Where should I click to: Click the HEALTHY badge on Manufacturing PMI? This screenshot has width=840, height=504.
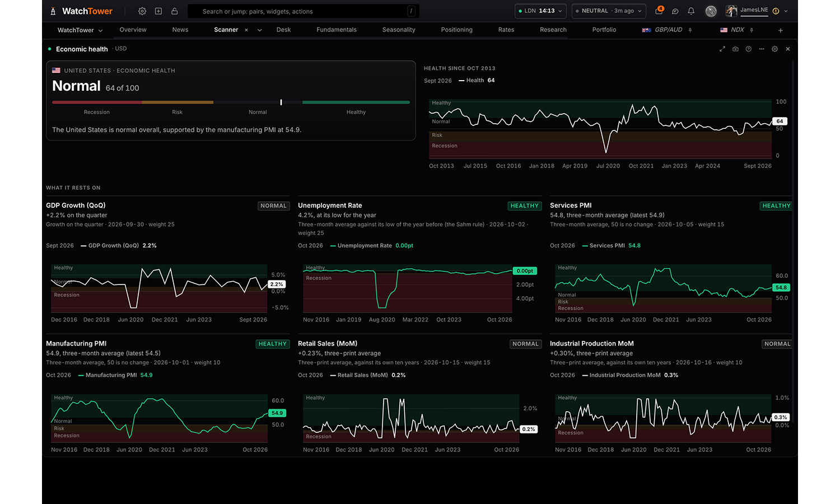(x=273, y=344)
